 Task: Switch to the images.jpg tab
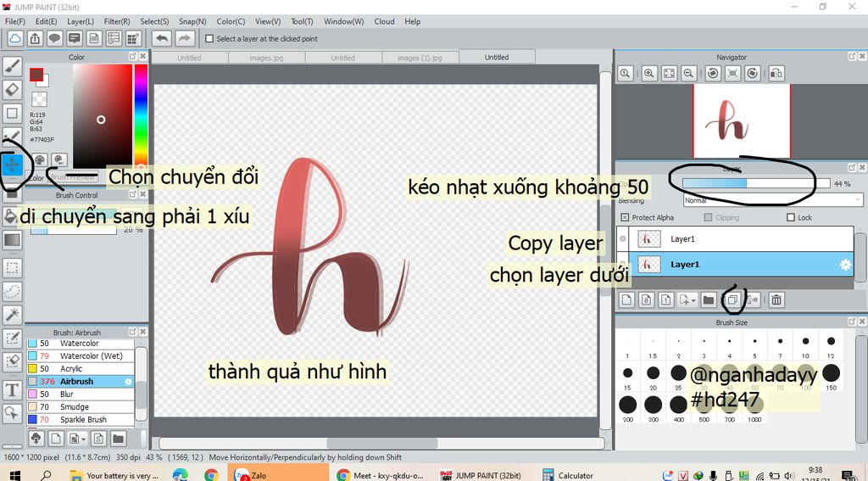[x=266, y=58]
